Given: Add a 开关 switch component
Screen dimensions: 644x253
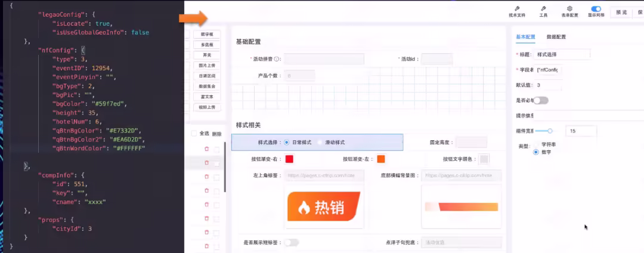Looking at the screenshot, I should pos(208,55).
